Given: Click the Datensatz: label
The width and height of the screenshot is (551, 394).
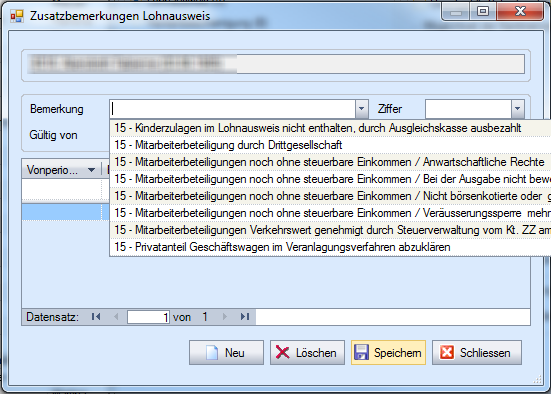Looking at the screenshot, I should click(x=52, y=317).
